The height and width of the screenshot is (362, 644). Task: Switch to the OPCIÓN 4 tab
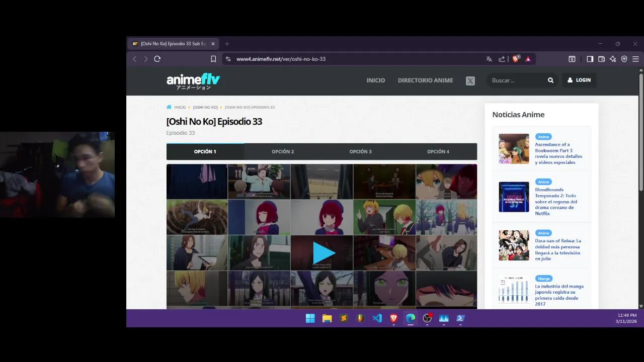click(x=438, y=151)
